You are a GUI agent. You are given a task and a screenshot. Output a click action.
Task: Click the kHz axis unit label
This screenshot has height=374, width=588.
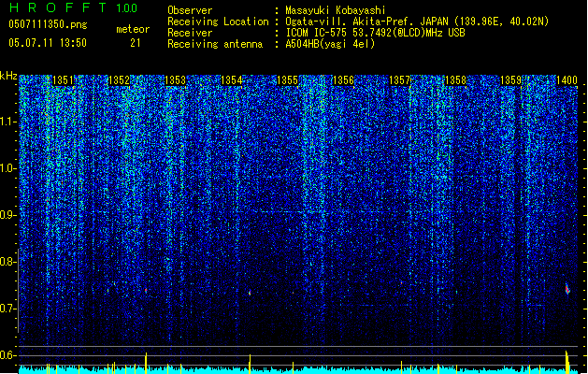click(x=8, y=76)
